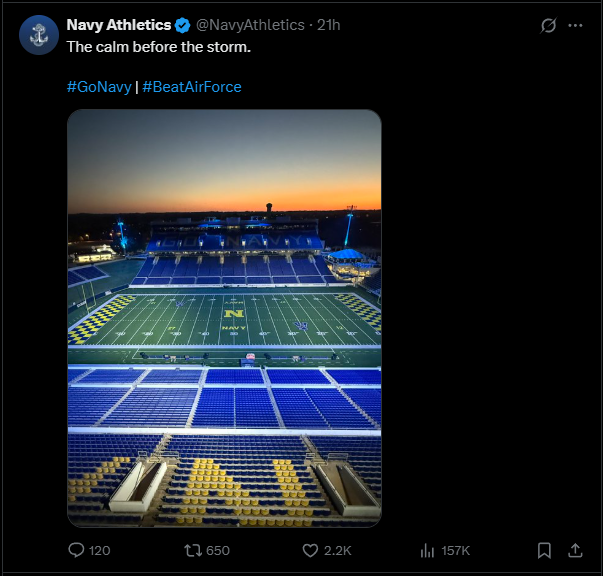Click the 120 reply count number
603x576 pixels.
(100, 551)
